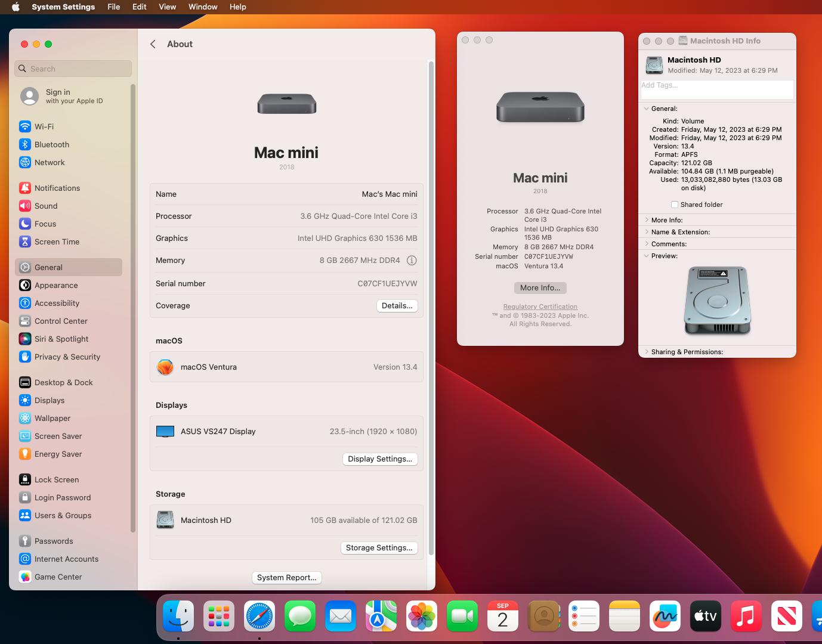Open System Settings application menu
The image size is (822, 644).
(63, 7)
